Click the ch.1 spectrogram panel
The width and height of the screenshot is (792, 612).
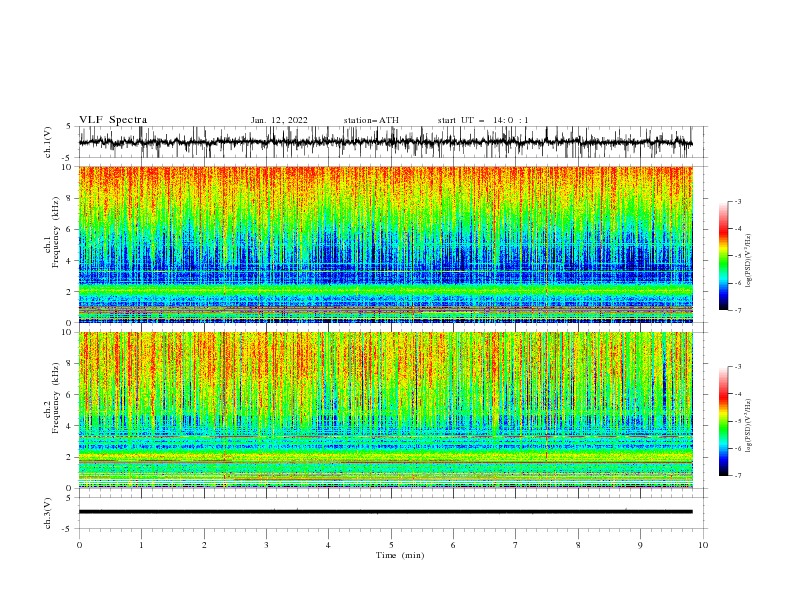click(x=386, y=244)
